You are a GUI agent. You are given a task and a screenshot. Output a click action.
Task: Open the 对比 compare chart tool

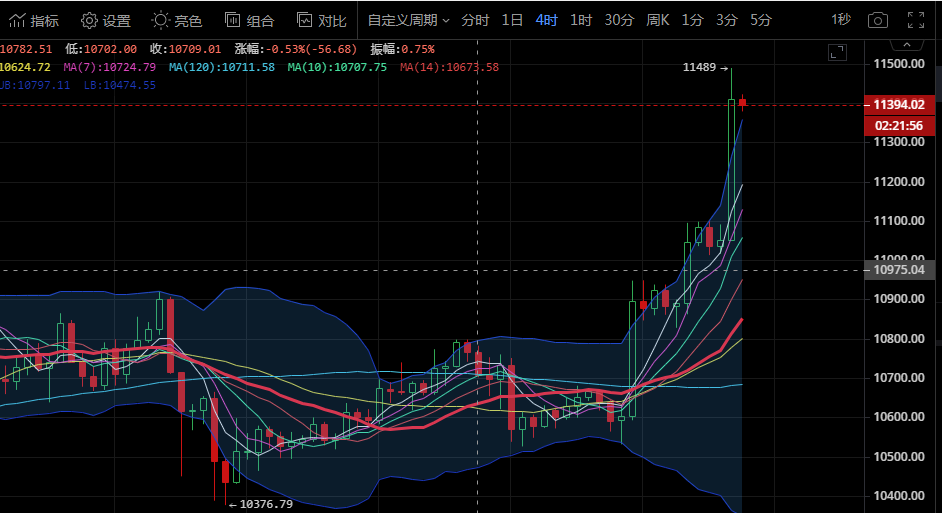[321, 20]
